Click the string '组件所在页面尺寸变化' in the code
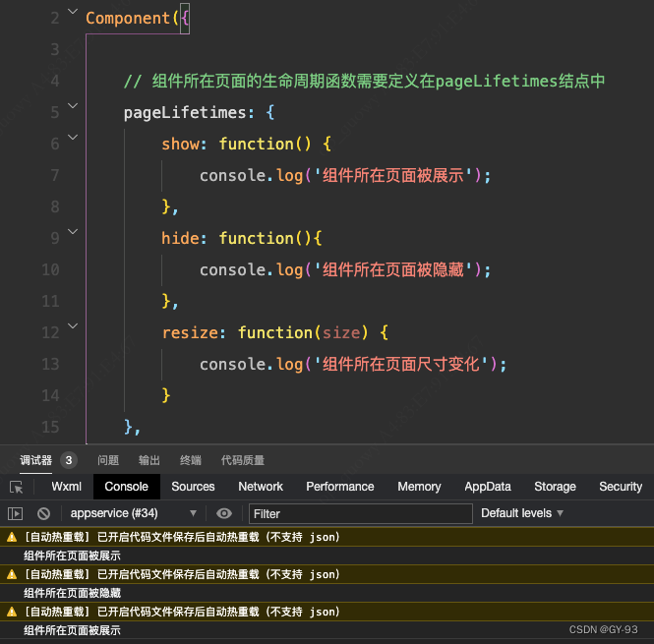The height and width of the screenshot is (644, 654). point(401,364)
